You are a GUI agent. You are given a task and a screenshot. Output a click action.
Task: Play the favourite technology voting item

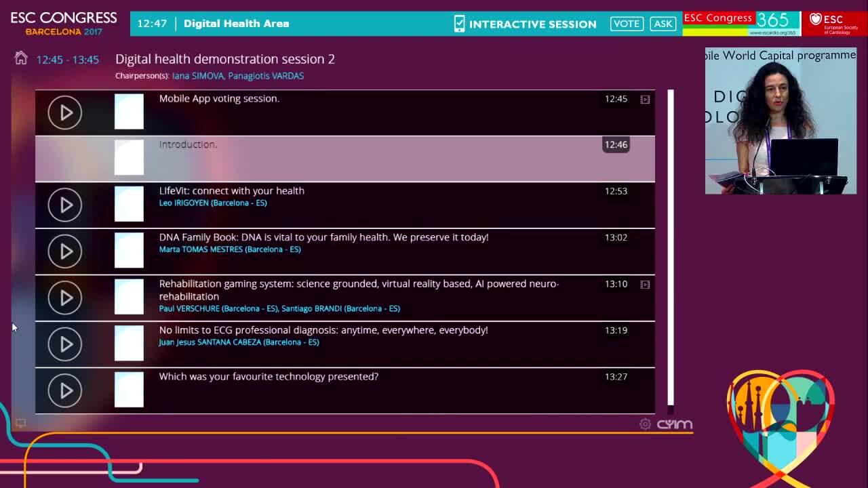[x=65, y=390]
